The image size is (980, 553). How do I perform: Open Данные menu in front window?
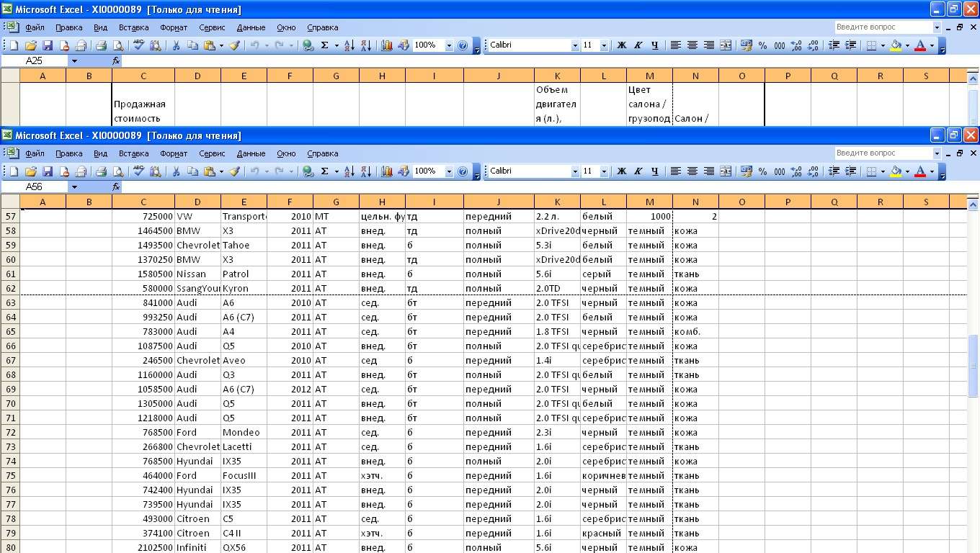click(251, 153)
